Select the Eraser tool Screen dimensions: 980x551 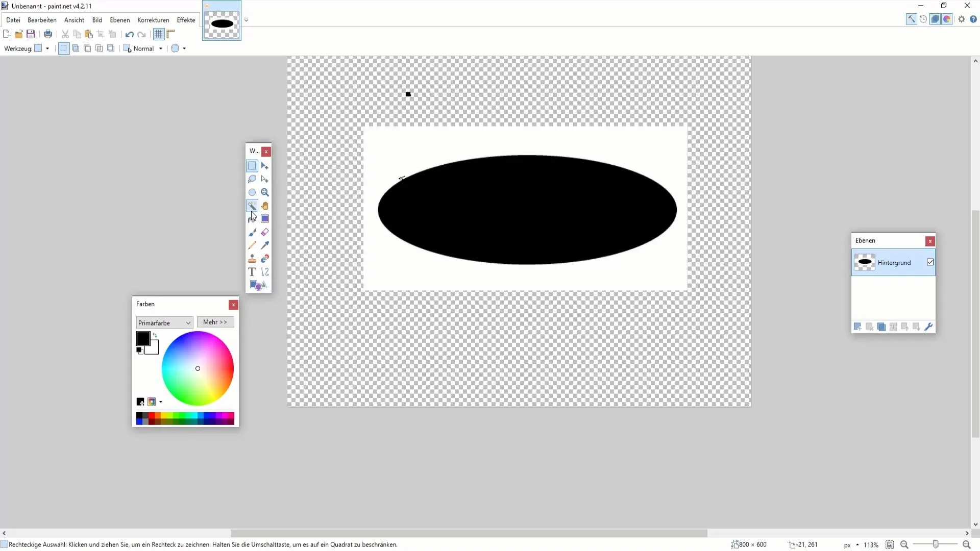[x=265, y=232]
